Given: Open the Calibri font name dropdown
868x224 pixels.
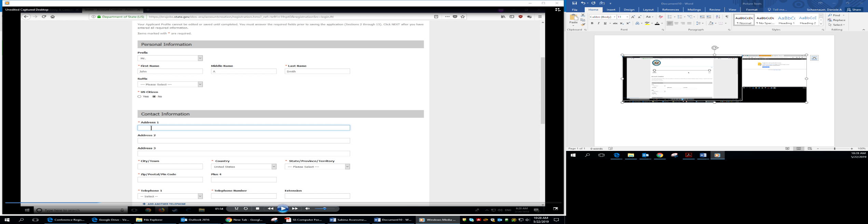Looking at the screenshot, I should (614, 17).
